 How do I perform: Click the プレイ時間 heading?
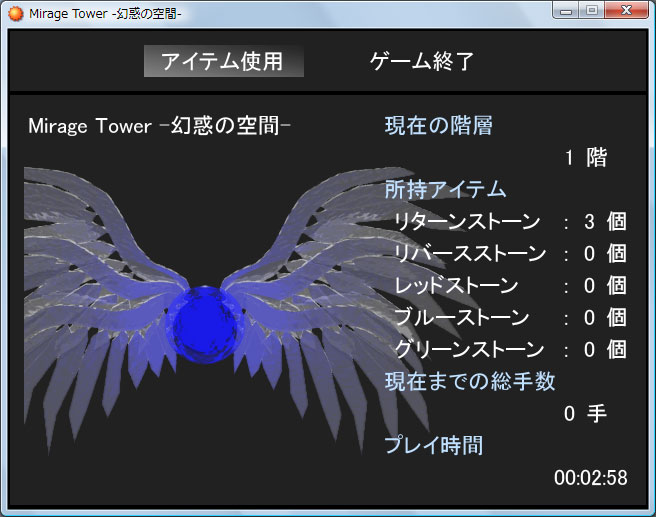click(x=434, y=445)
